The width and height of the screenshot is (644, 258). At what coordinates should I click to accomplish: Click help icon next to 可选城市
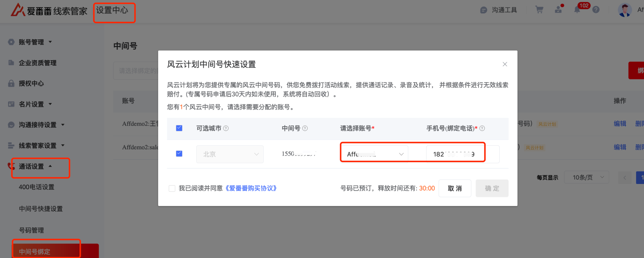click(x=226, y=128)
